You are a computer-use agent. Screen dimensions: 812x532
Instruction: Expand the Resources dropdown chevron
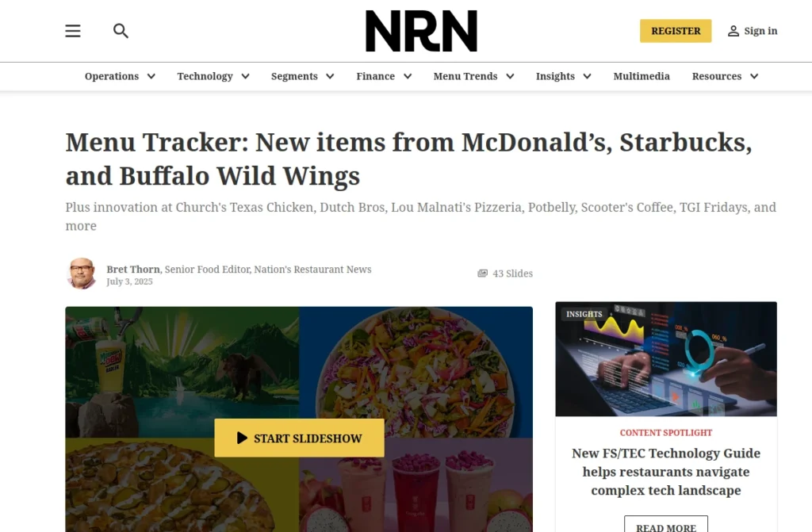754,76
